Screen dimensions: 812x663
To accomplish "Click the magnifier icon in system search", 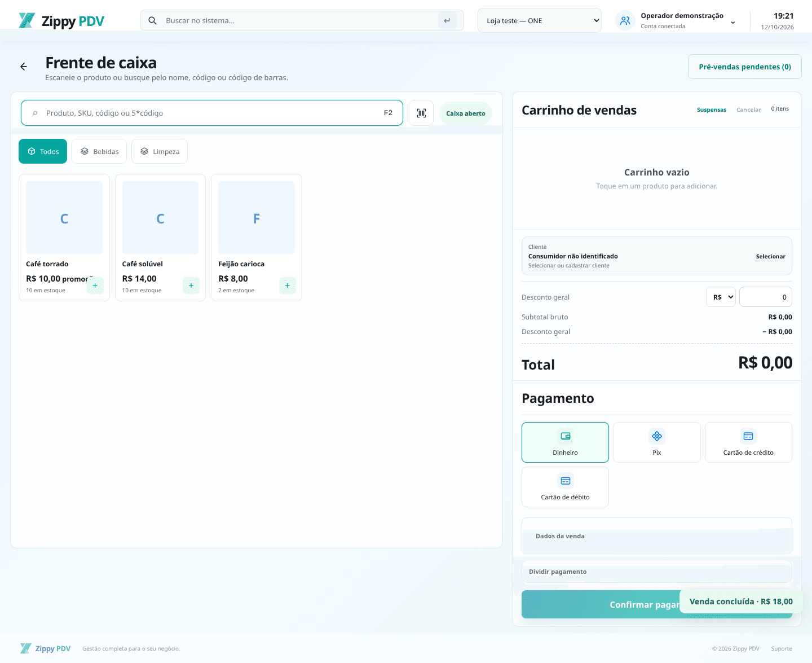I will pyautogui.click(x=152, y=20).
